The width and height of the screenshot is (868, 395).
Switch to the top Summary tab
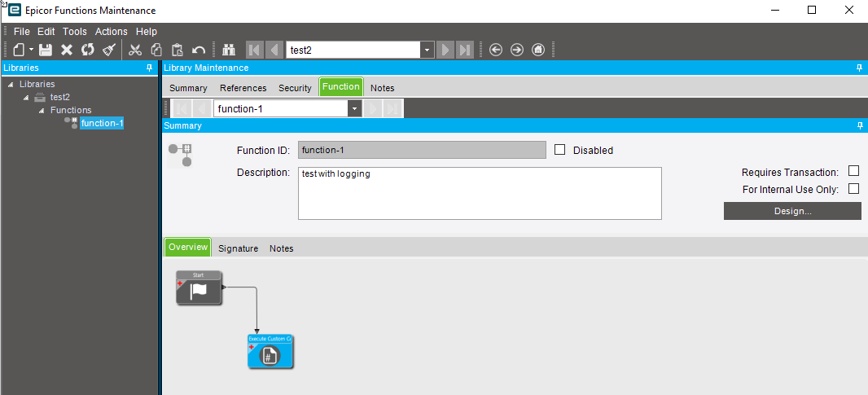[188, 88]
